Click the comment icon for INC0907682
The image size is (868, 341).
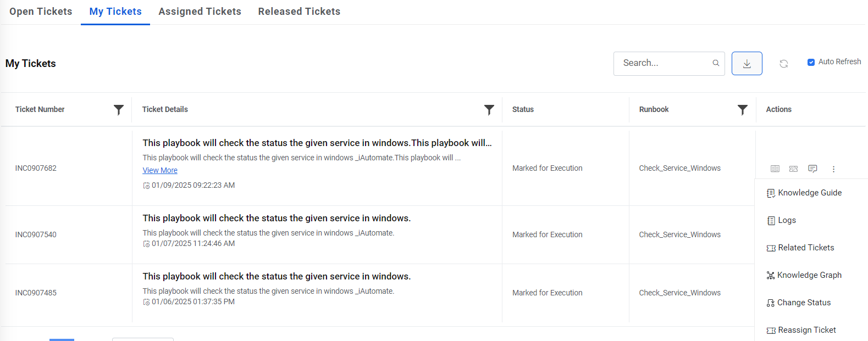point(812,169)
